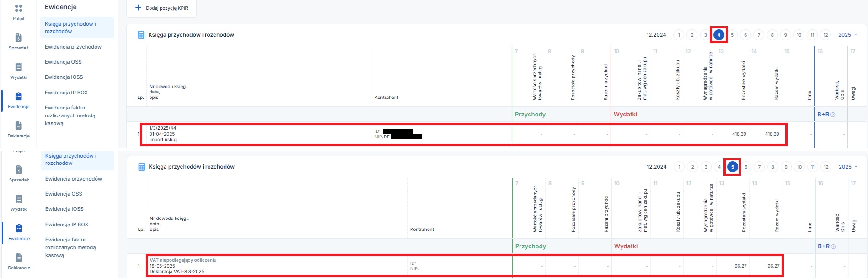Select month 8 in the lower ledger pager
This screenshot has width=868, height=279.
point(773,167)
